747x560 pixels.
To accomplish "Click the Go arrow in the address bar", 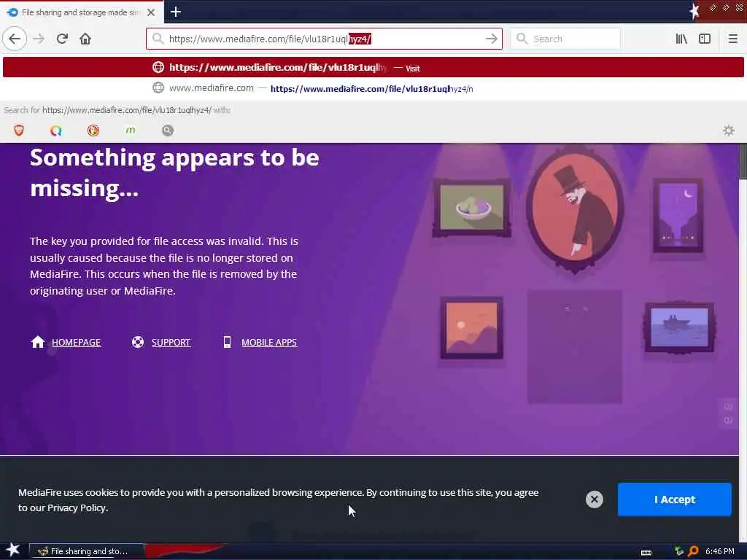I will [491, 39].
